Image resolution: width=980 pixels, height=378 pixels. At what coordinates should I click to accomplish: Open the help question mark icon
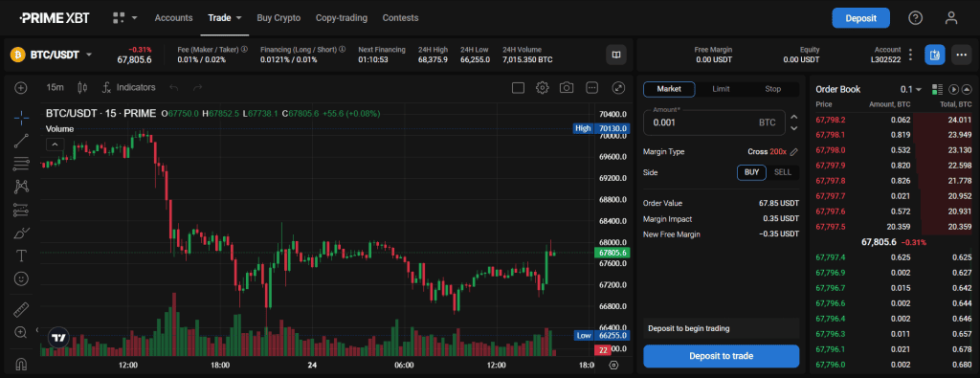tap(915, 18)
